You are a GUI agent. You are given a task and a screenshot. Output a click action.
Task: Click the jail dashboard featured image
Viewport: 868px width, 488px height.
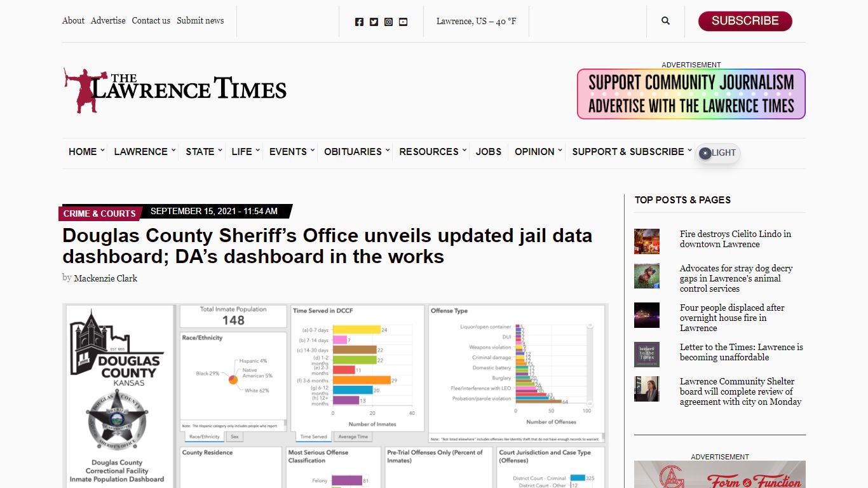click(336, 395)
